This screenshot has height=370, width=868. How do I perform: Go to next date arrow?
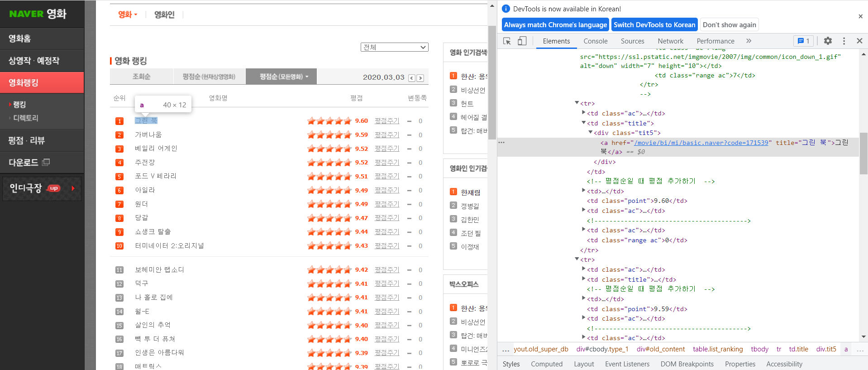pyautogui.click(x=420, y=78)
